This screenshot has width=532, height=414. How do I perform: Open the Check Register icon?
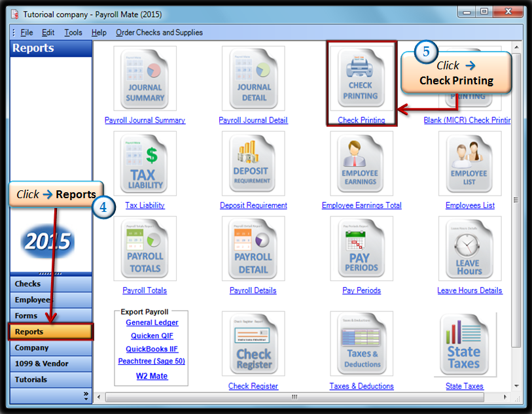click(253, 343)
